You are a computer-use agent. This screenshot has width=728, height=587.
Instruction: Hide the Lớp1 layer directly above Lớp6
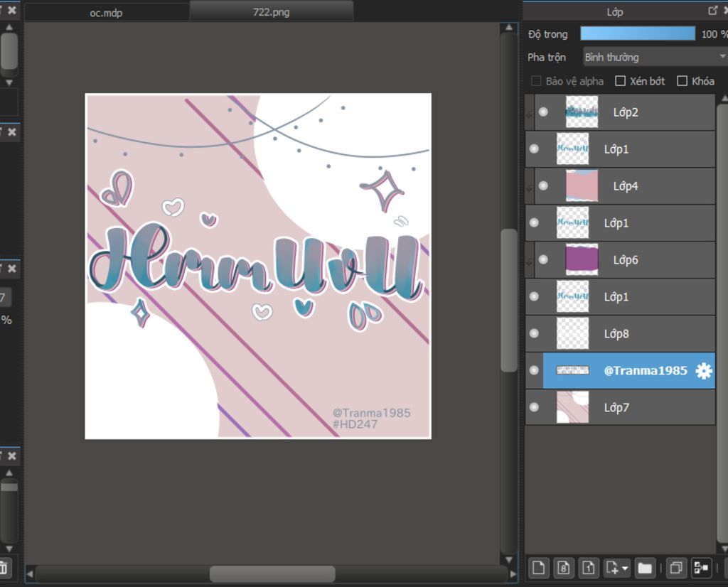point(534,222)
